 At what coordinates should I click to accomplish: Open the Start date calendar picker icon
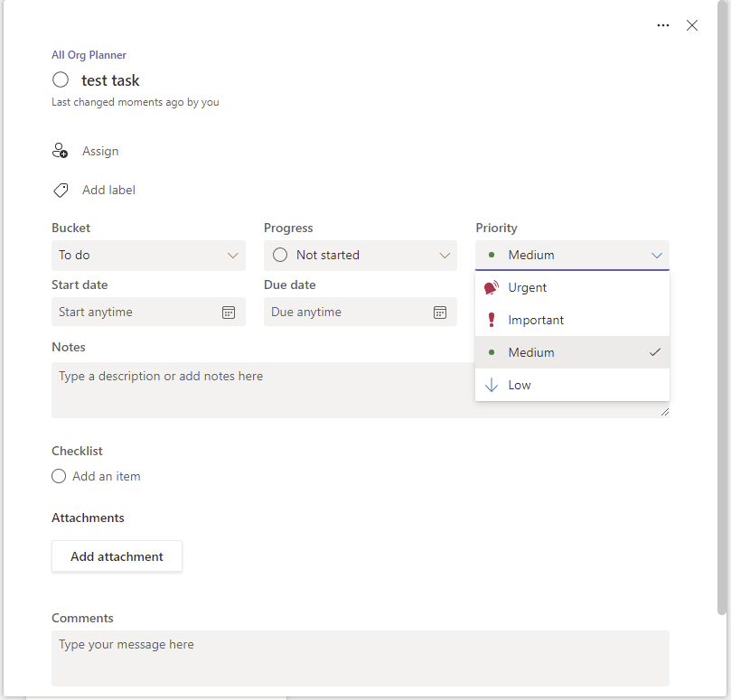coord(229,313)
